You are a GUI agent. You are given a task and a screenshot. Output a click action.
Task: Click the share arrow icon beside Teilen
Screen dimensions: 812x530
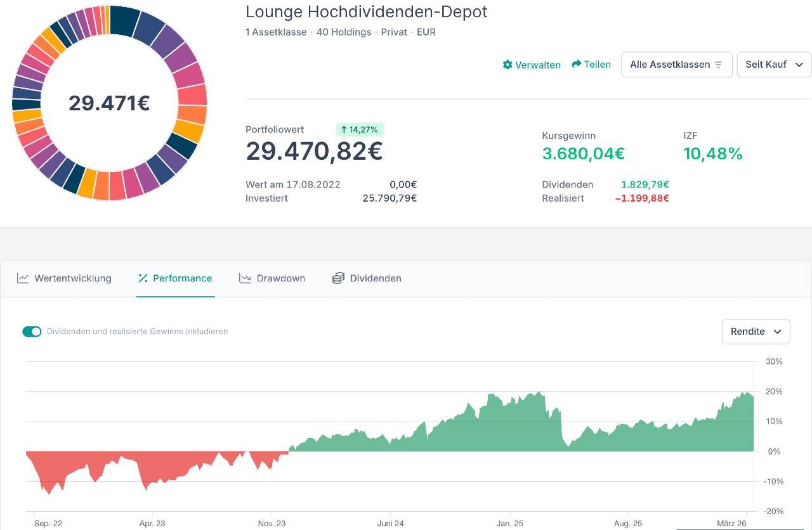point(577,64)
